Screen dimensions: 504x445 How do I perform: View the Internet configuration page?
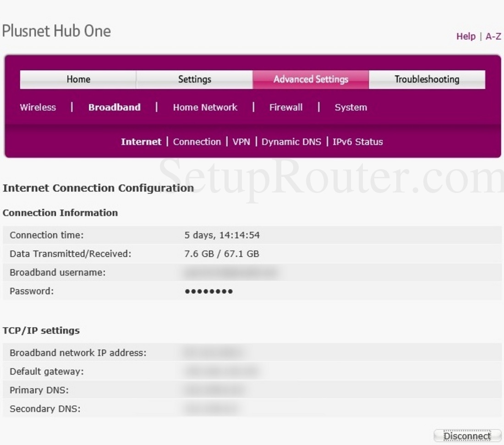click(141, 142)
